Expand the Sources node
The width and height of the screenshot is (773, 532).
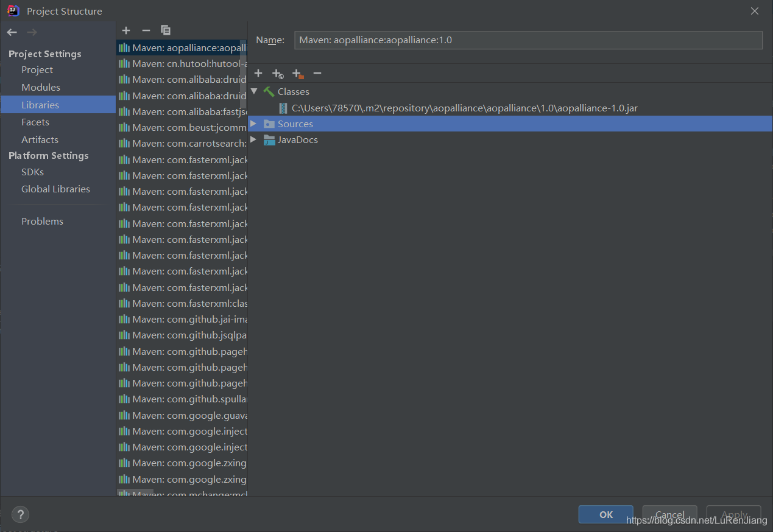[254, 124]
